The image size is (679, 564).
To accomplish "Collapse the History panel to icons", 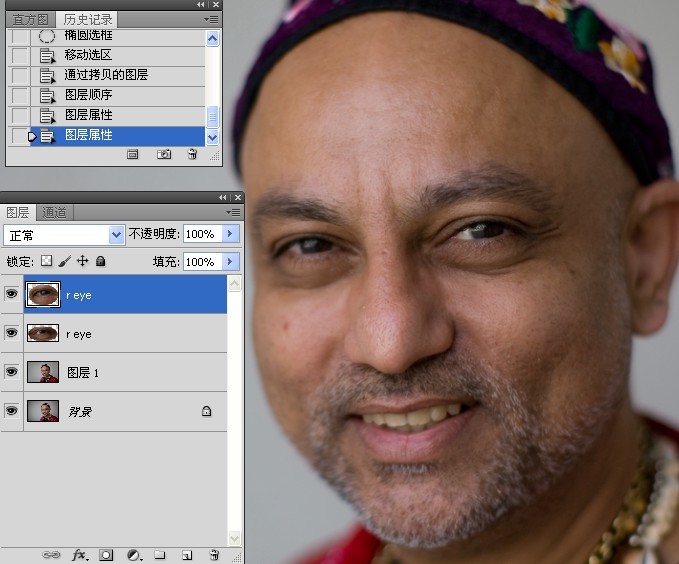I will (x=200, y=5).
